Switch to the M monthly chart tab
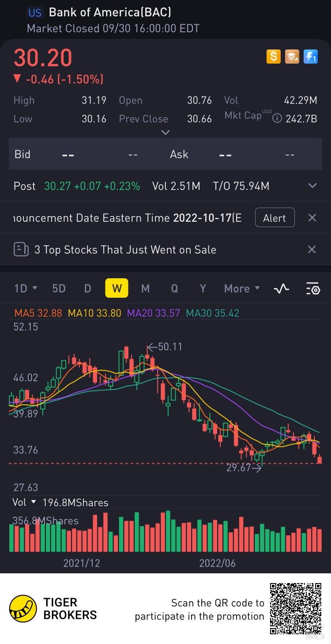The height and width of the screenshot is (644, 331). 145,288
